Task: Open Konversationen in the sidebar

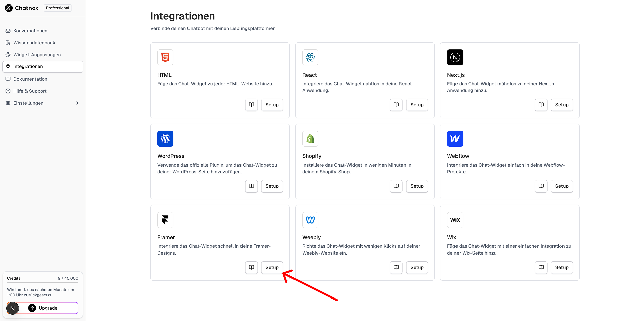Action: (x=30, y=31)
